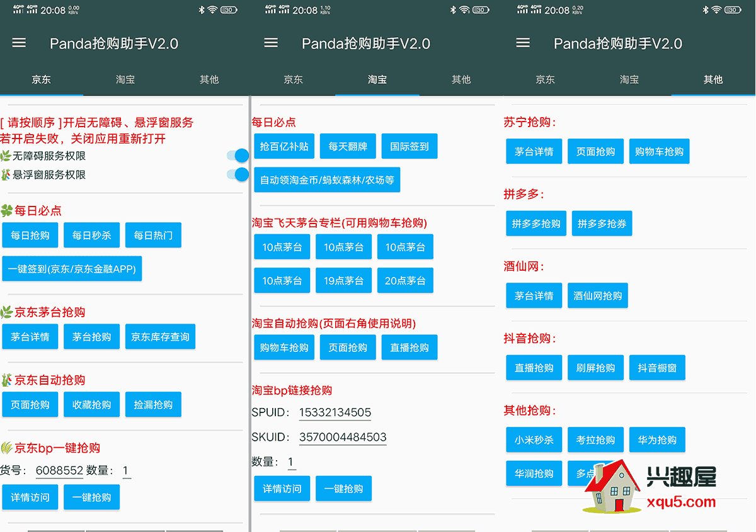Tap the 考拉抢购 button
The image size is (756, 532).
pyautogui.click(x=596, y=440)
